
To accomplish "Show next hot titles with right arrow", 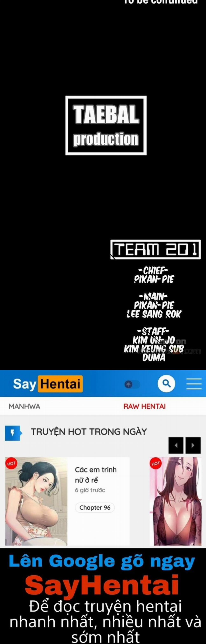I will [x=193, y=445].
